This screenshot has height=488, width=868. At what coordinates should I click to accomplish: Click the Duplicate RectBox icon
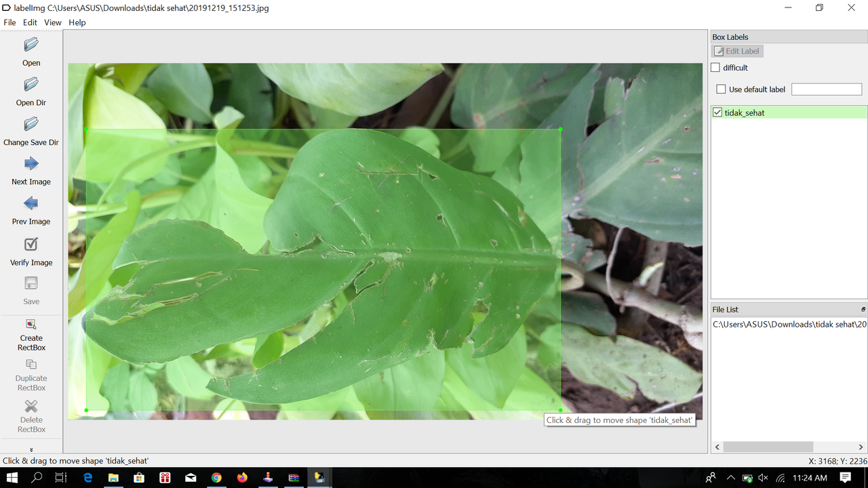(x=31, y=365)
